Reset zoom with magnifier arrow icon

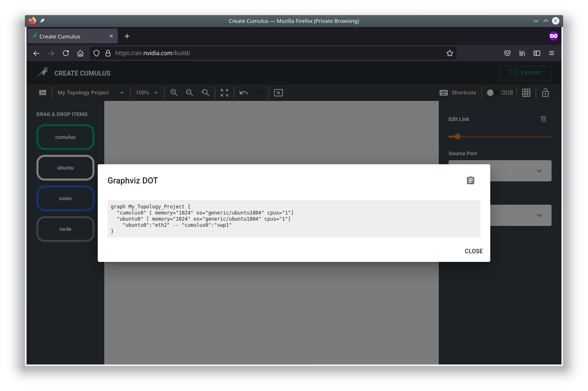205,93
